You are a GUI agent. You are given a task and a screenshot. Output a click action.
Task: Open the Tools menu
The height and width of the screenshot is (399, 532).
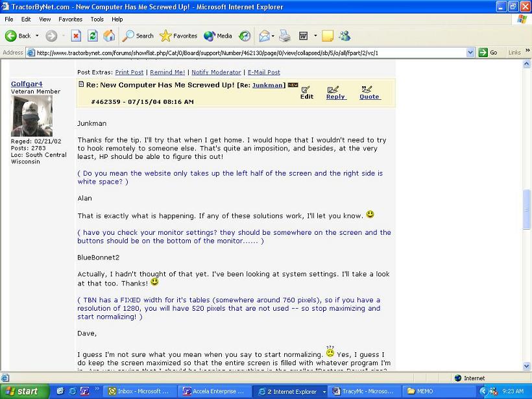tap(97, 19)
